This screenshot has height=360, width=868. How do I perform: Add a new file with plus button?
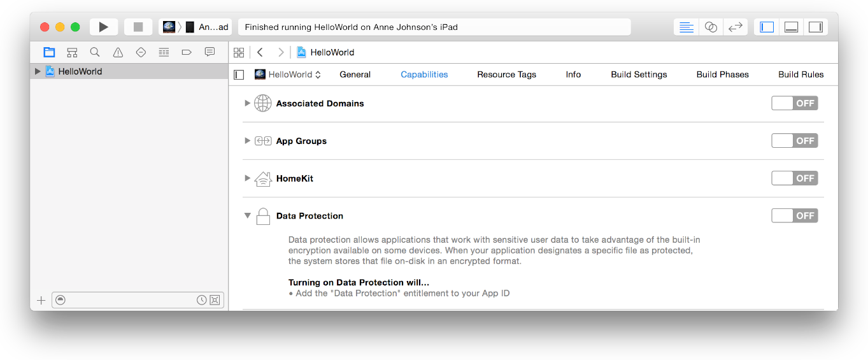[41, 300]
